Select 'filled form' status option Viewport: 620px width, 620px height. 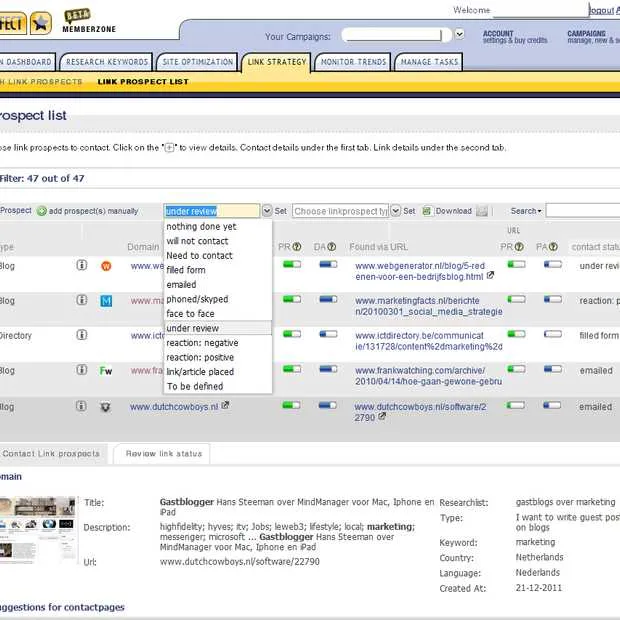tap(218, 270)
